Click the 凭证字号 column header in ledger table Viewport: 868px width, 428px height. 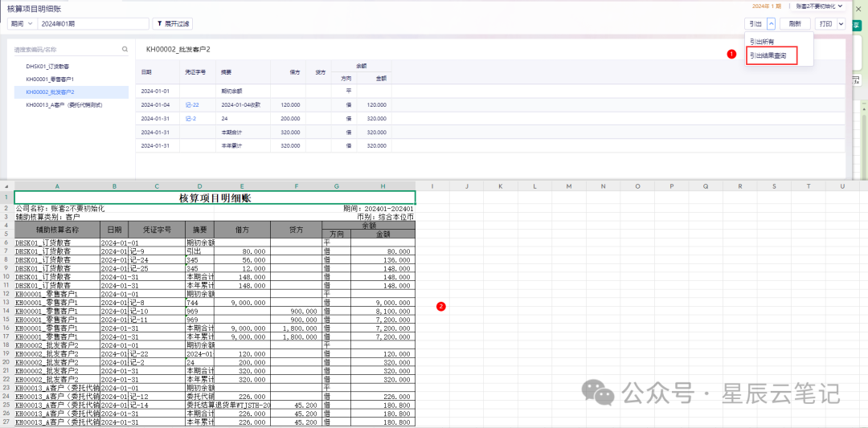point(195,72)
